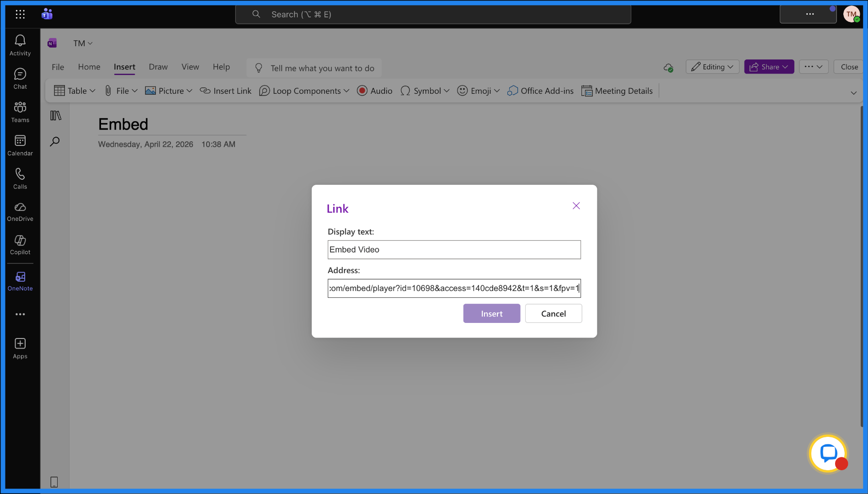Click the Insert button in Link dialog
Viewport: 868px width, 494px height.
(492, 313)
